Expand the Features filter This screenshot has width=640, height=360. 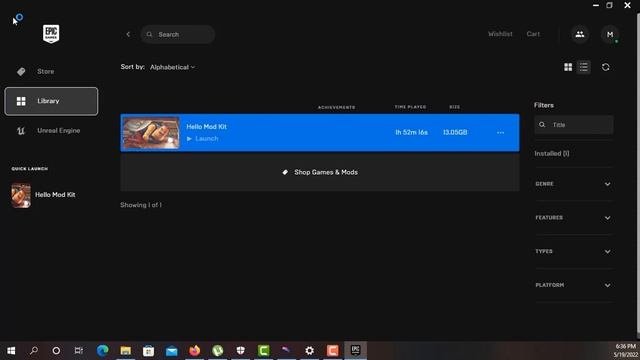coord(573,218)
